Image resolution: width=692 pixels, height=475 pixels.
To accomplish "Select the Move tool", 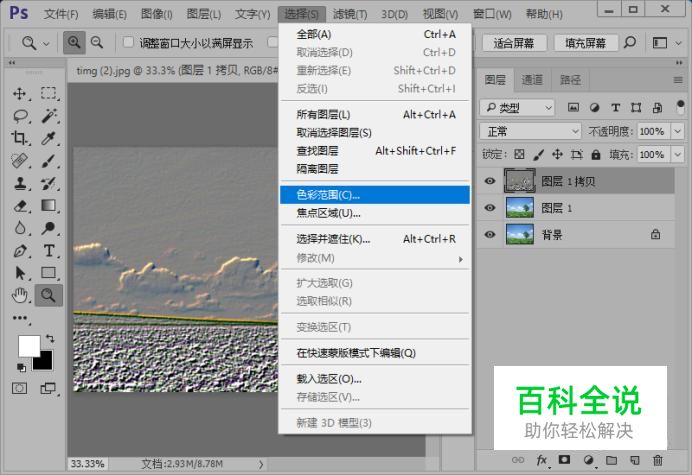I will click(20, 93).
